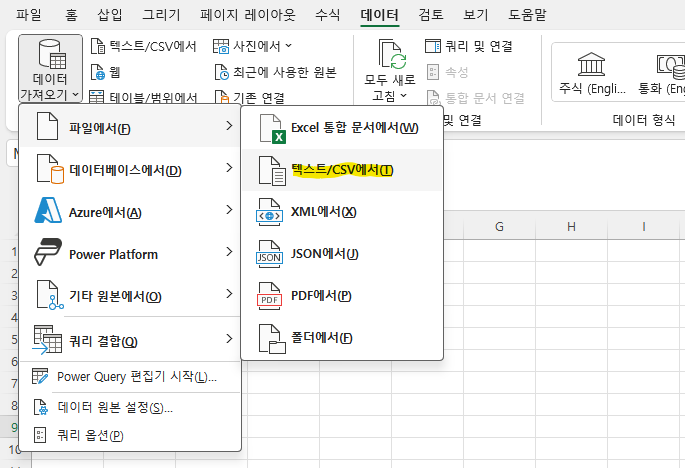Switch to the 페이지 레이아웃 tab
Screen dimensions: 685x468
click(x=248, y=14)
